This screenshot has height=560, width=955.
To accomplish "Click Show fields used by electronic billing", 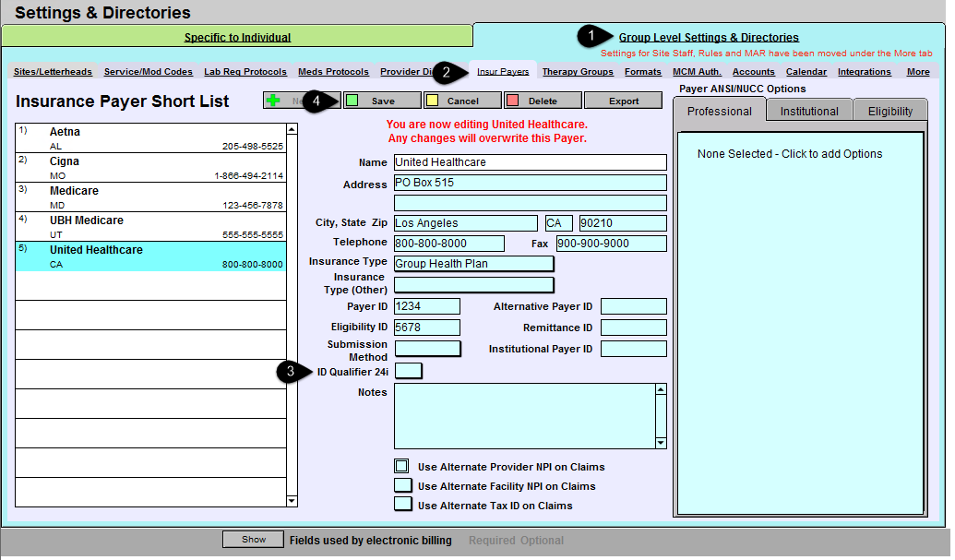I will coord(254,540).
